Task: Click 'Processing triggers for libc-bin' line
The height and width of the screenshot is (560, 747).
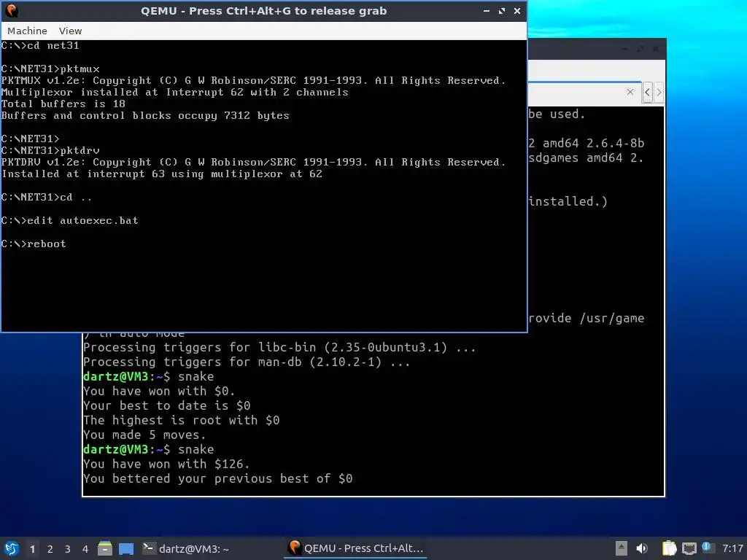Action: (279, 347)
